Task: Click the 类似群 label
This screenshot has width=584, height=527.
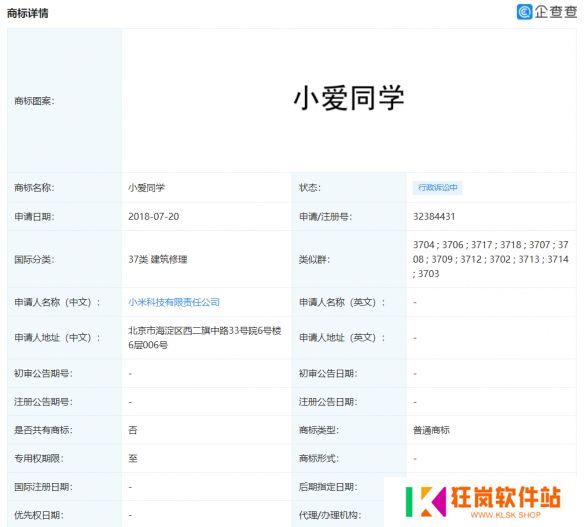Action: 314,259
